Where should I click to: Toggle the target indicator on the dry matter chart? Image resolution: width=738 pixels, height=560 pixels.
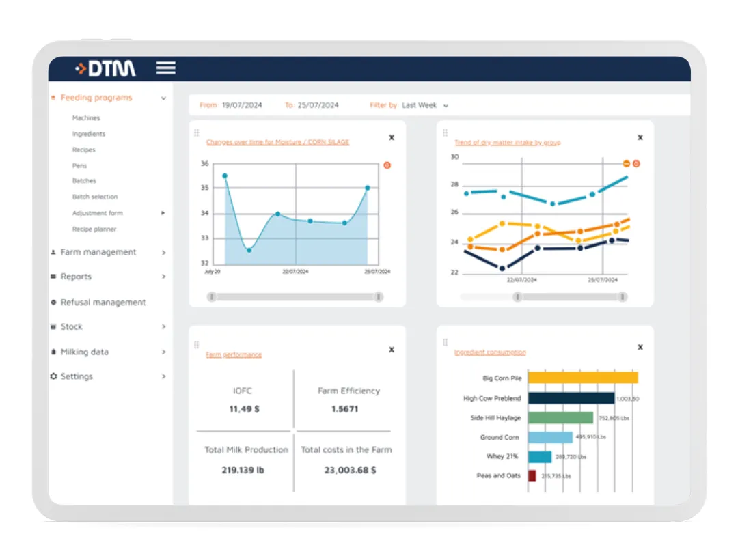(637, 164)
